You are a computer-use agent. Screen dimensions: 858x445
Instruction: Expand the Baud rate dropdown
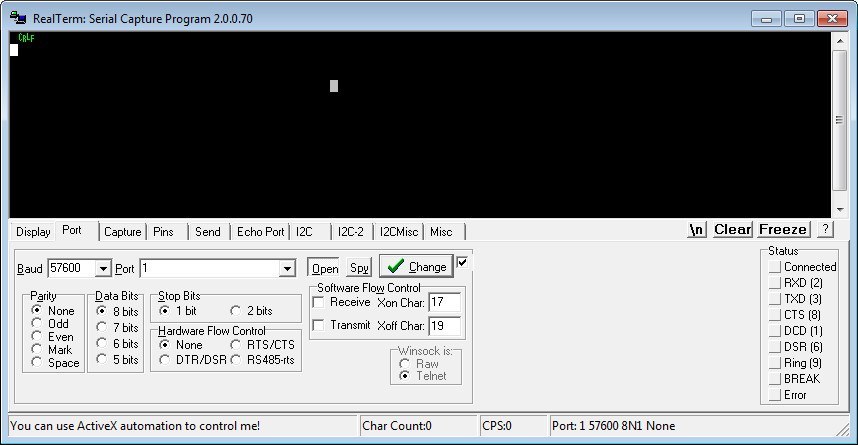(x=103, y=268)
